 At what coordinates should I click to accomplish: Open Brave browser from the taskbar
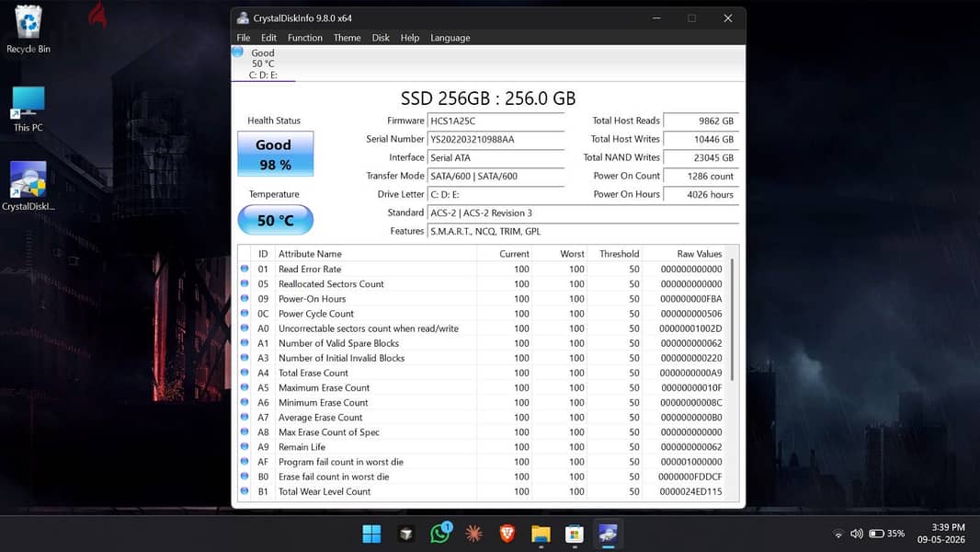[x=507, y=534]
